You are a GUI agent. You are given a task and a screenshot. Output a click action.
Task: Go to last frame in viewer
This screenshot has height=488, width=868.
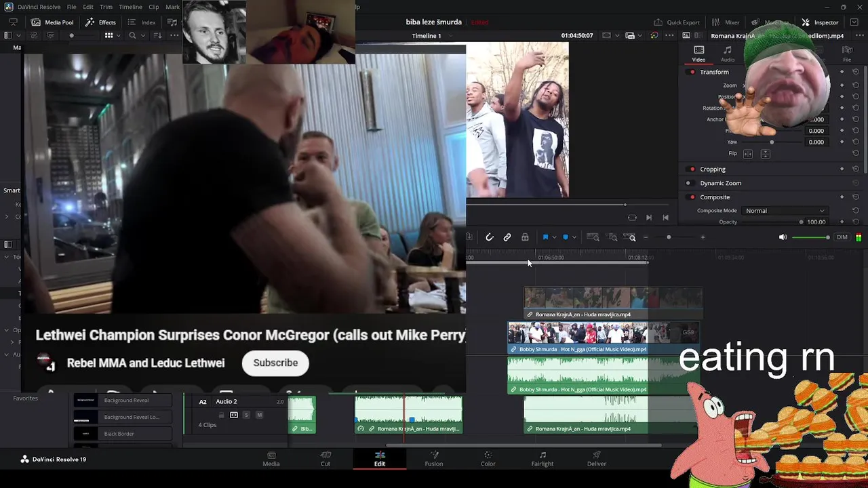pos(665,218)
